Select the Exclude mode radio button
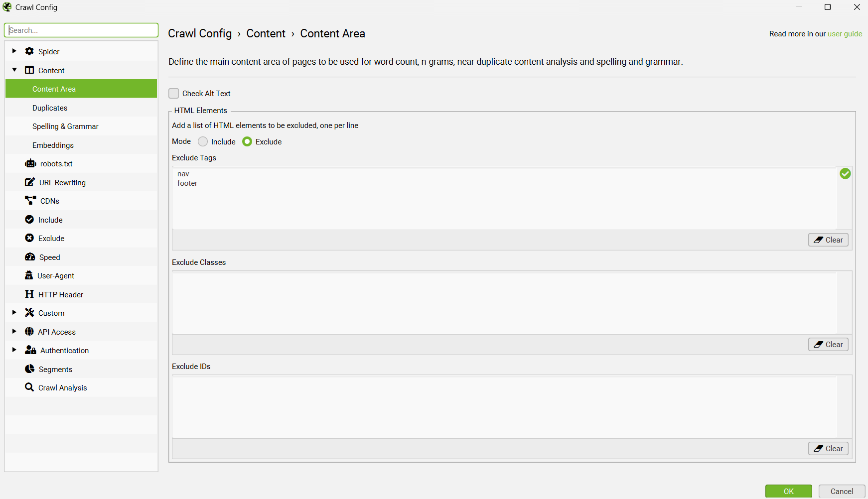Image resolution: width=868 pixels, height=499 pixels. [x=247, y=141]
